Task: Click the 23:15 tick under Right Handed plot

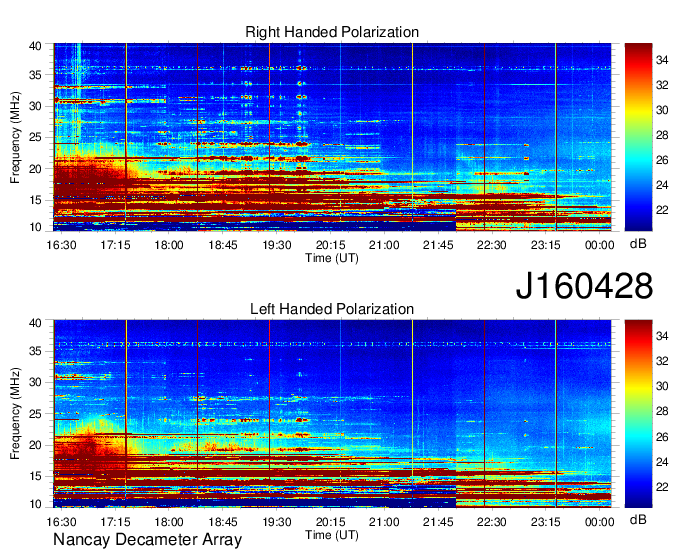Action: (546, 245)
